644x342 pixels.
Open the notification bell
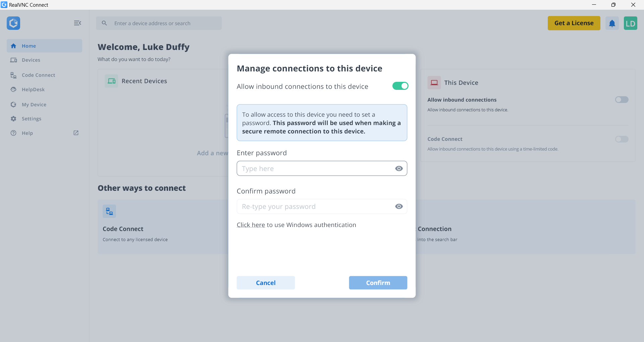[x=612, y=23]
